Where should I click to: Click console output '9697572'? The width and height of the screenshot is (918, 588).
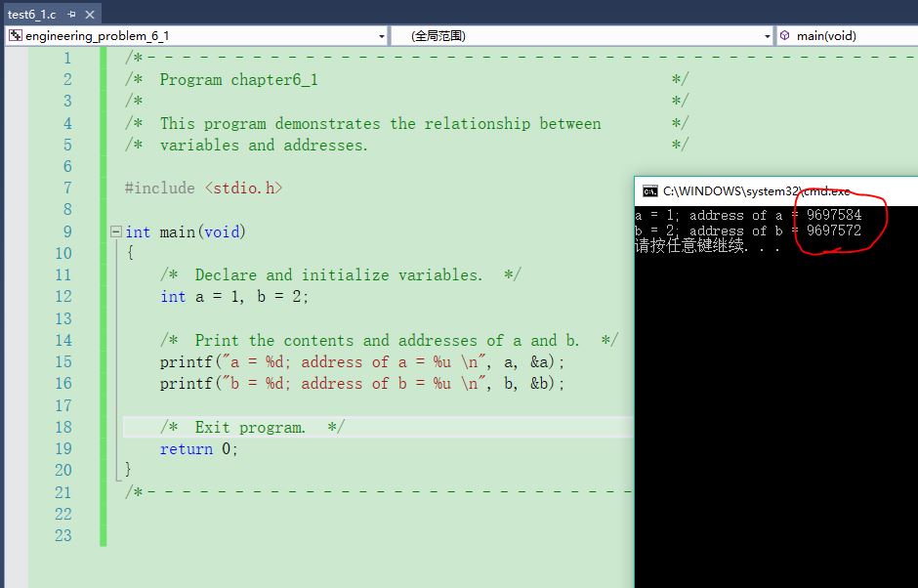point(834,231)
